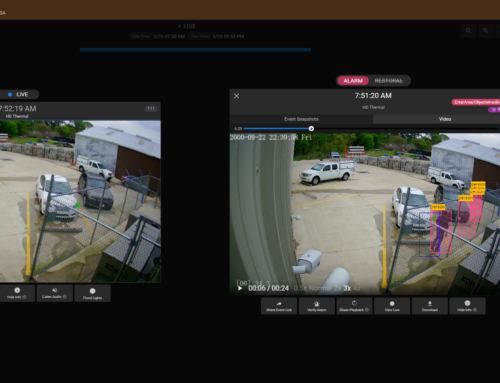Screen dimensions: 500x383
Task: Set playback speed to 0.5x
Action: coord(300,288)
